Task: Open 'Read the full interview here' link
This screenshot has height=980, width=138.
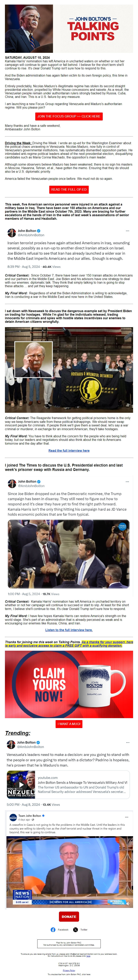Action: coord(69,450)
